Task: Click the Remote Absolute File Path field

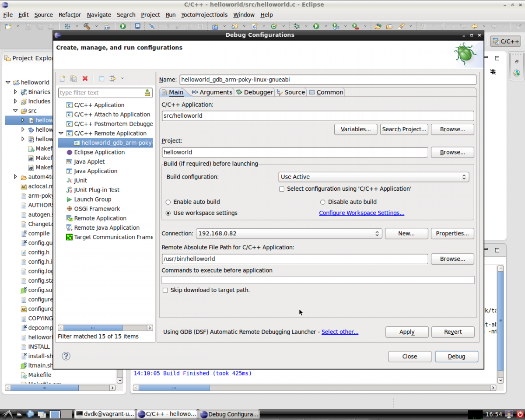Action: [294, 259]
